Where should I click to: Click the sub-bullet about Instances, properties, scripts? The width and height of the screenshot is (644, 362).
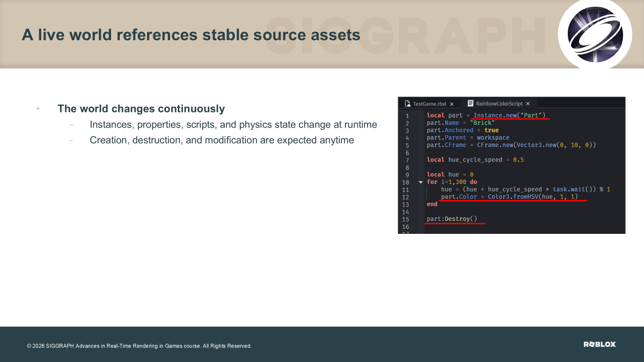233,125
